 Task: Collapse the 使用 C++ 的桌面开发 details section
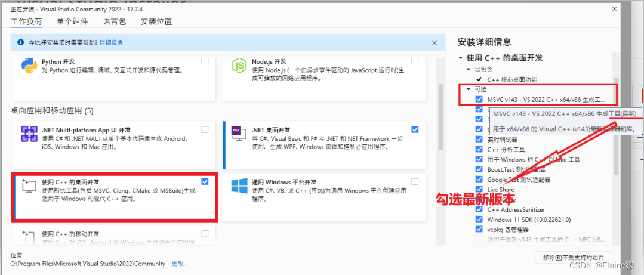pyautogui.click(x=460, y=58)
